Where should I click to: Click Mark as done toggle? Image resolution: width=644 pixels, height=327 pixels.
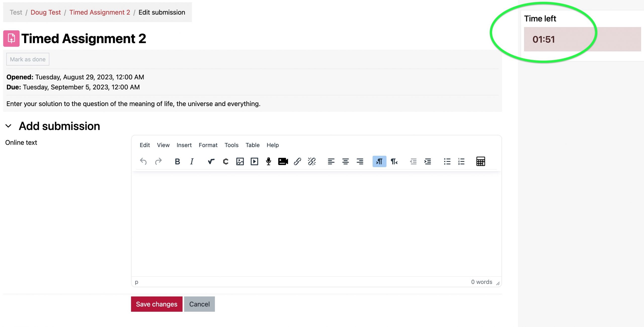pyautogui.click(x=27, y=59)
